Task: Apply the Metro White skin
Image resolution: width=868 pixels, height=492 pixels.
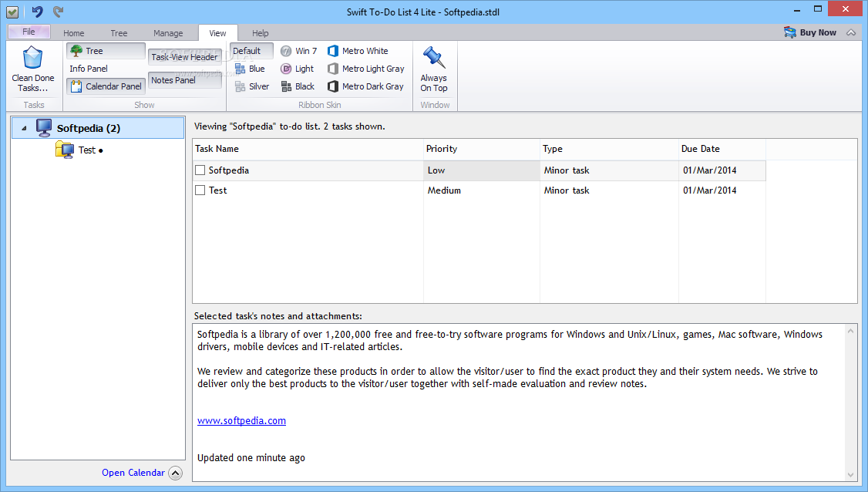Action: [358, 51]
